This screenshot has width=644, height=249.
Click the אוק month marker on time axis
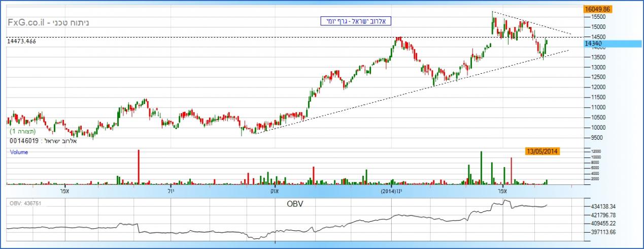point(275,191)
